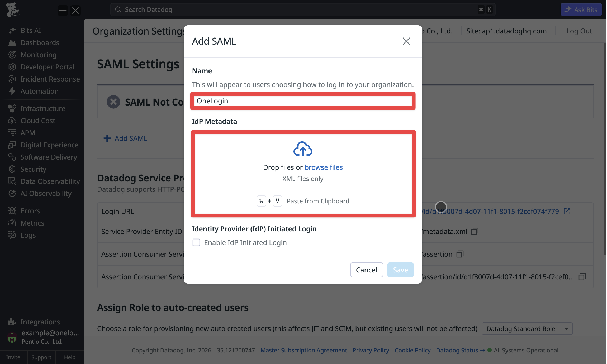Click the Logs sidebar icon

click(12, 235)
